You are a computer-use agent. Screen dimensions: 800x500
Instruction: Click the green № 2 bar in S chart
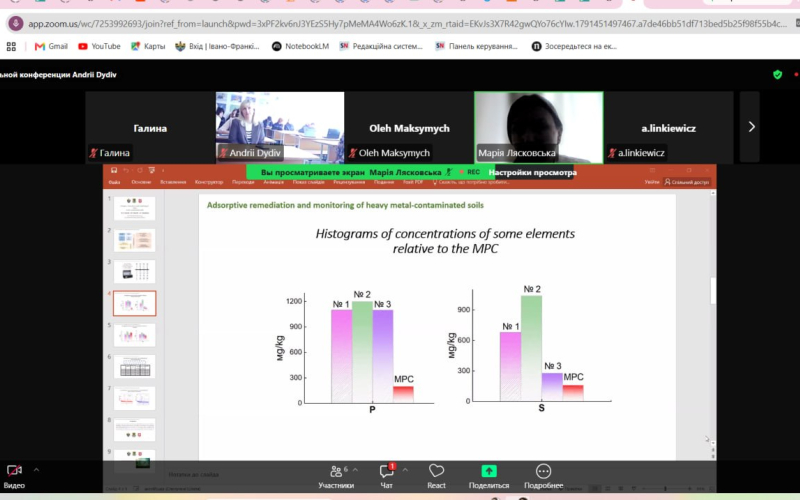[x=531, y=348]
